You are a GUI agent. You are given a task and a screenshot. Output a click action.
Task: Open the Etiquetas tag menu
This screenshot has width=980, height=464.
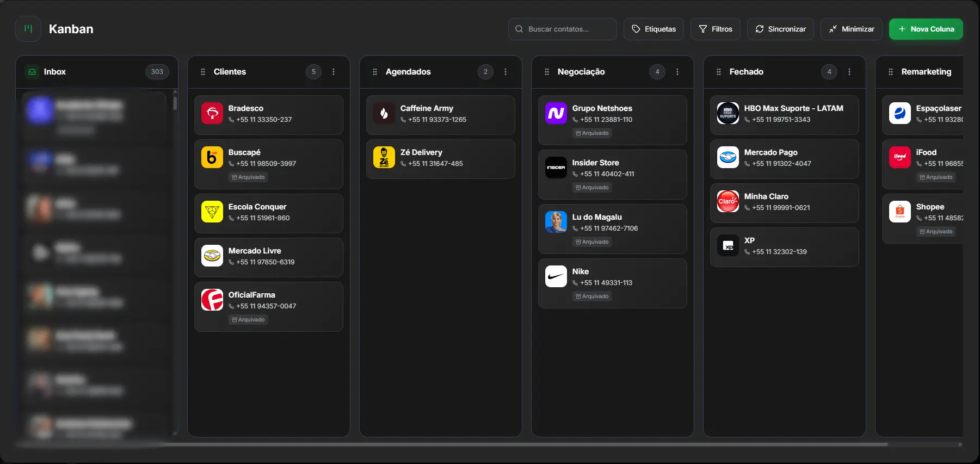click(654, 29)
